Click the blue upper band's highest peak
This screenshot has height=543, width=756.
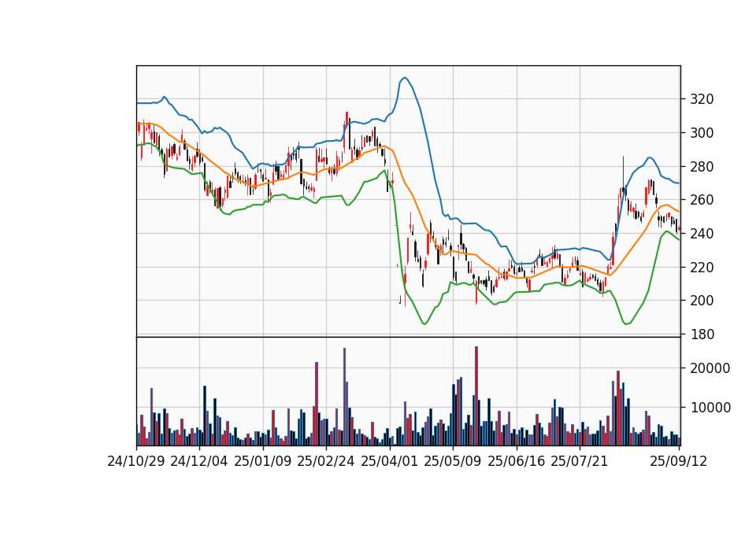pyautogui.click(x=405, y=78)
